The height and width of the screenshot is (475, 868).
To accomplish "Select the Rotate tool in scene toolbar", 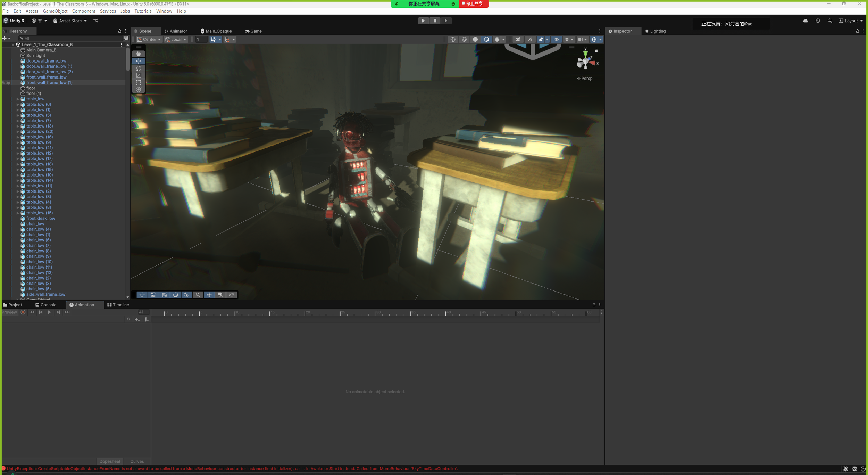I will tap(139, 68).
